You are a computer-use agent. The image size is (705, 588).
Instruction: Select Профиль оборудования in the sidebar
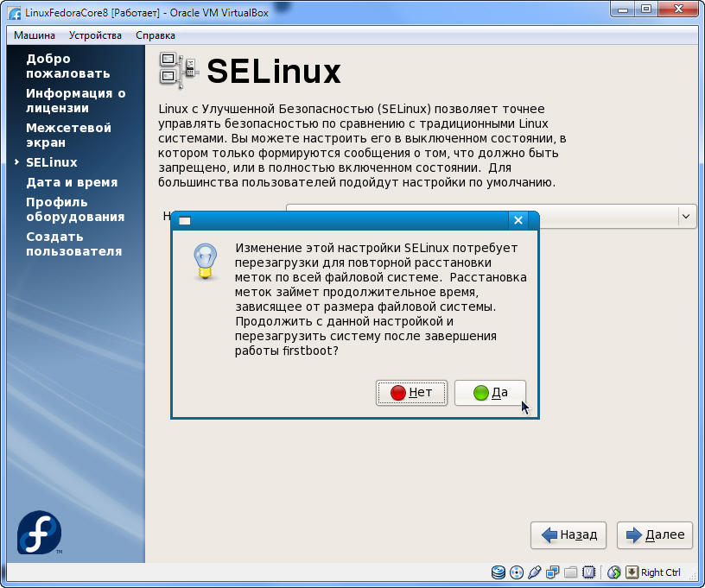(x=75, y=209)
